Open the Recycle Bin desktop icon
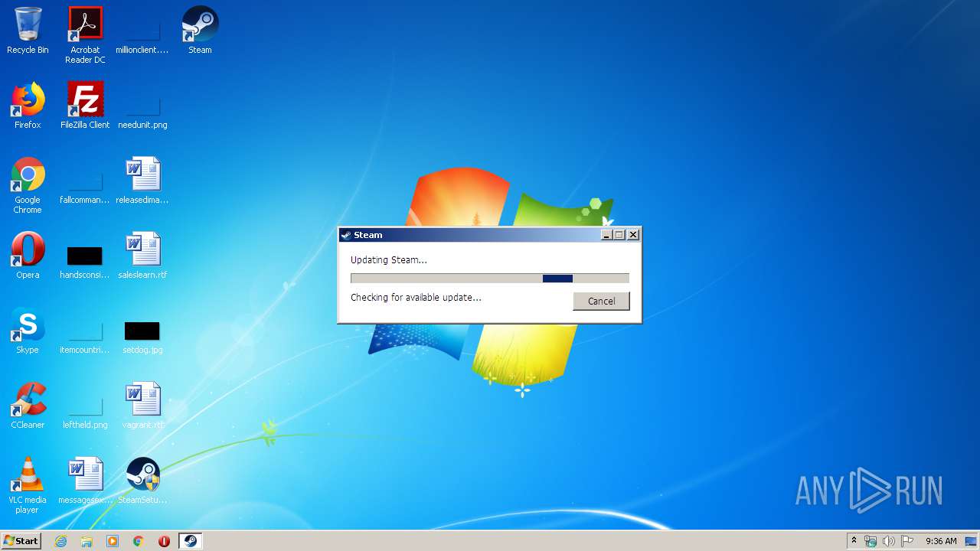Viewport: 980px width, 551px height. [28, 31]
